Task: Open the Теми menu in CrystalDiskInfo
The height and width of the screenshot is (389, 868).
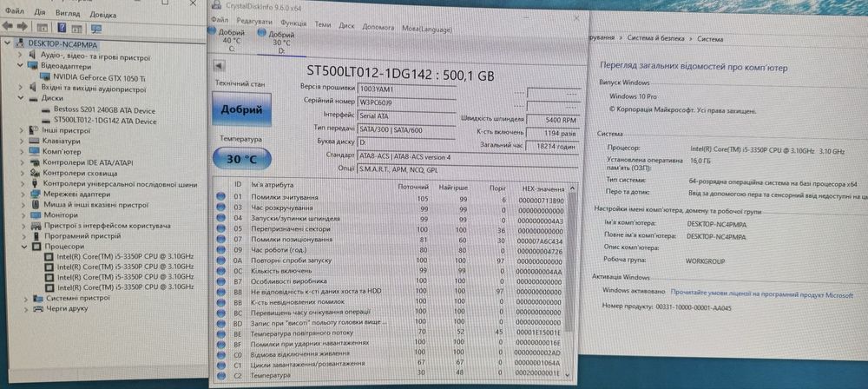Action: 323,24
